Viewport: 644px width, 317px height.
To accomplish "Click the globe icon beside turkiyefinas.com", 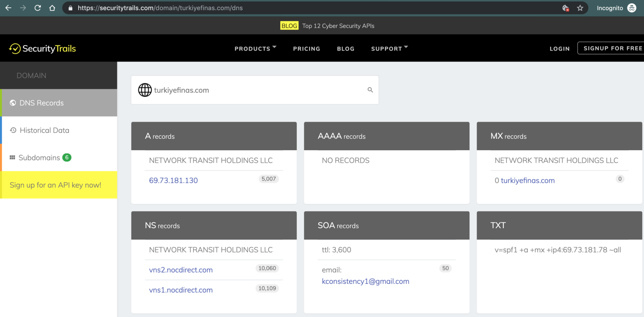I will click(145, 90).
